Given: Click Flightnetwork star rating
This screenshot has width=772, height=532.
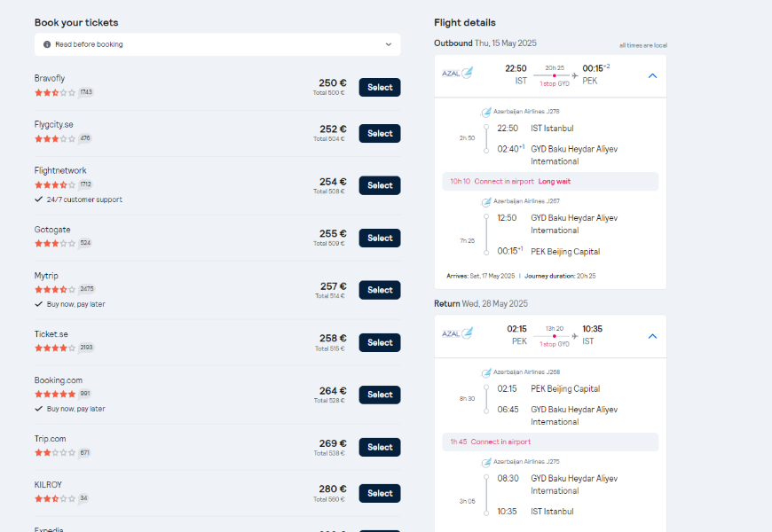Looking at the screenshot, I should click(55, 185).
